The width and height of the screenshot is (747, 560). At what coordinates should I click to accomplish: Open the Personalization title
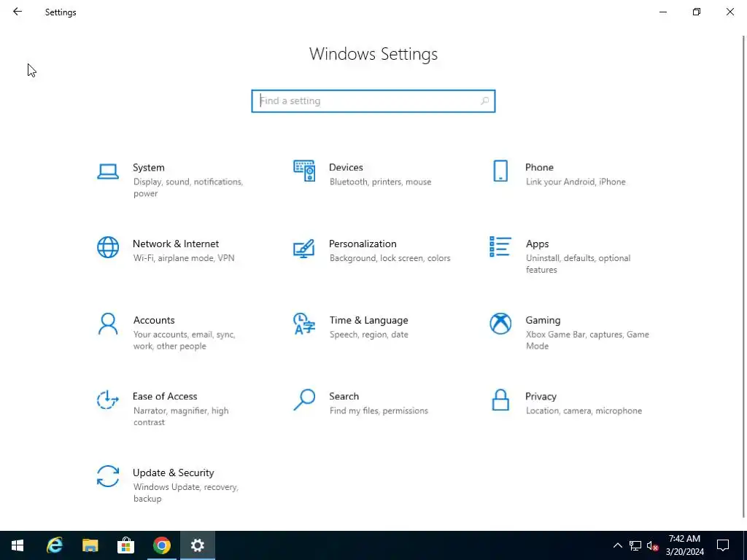click(x=363, y=244)
